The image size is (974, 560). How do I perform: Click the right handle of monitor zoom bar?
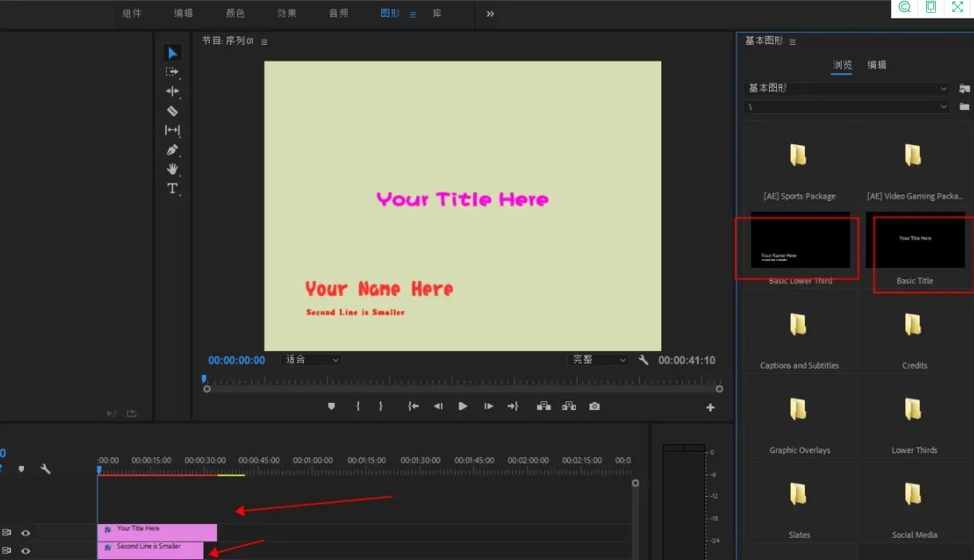click(719, 389)
